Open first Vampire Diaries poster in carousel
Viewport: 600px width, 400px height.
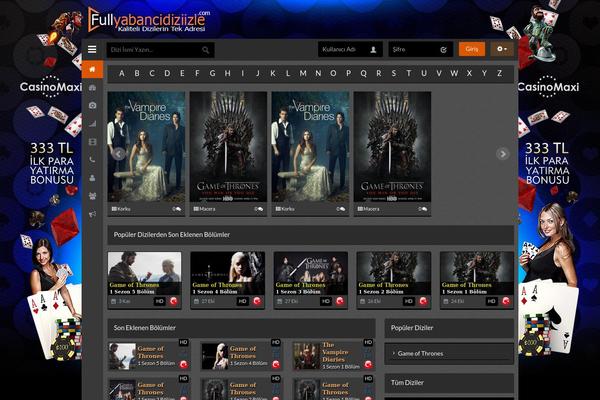coord(146,147)
